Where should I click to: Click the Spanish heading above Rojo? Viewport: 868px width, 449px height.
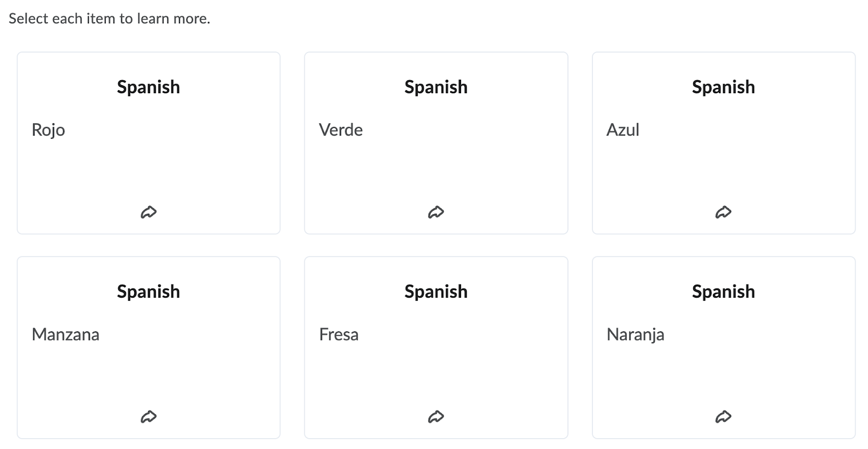pyautogui.click(x=149, y=87)
